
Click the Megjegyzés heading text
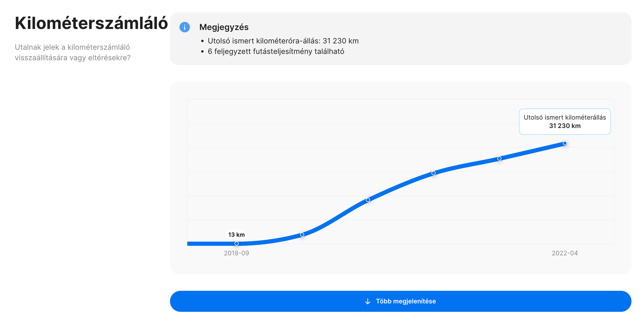tap(224, 27)
